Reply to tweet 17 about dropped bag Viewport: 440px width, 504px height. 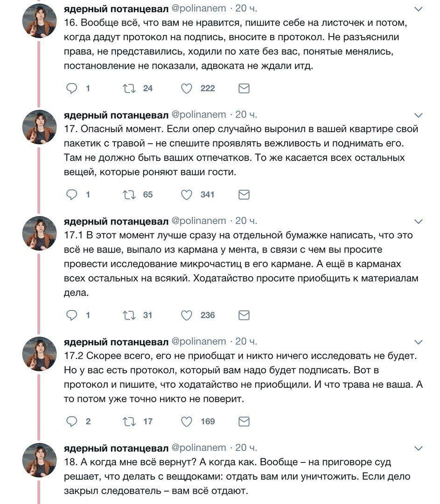[x=71, y=195]
